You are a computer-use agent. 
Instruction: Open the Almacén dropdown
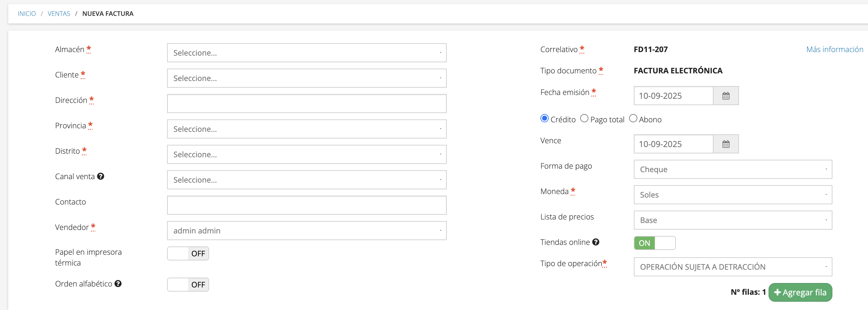click(307, 52)
